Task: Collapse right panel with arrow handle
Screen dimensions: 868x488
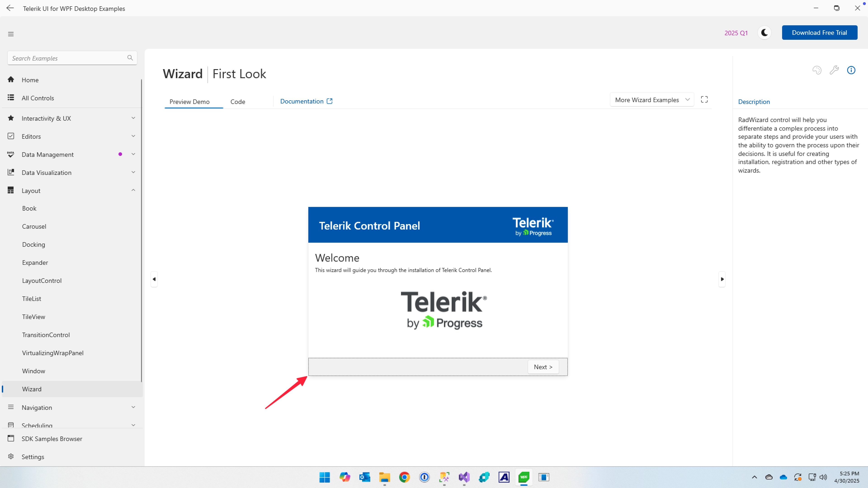Action: coord(722,279)
